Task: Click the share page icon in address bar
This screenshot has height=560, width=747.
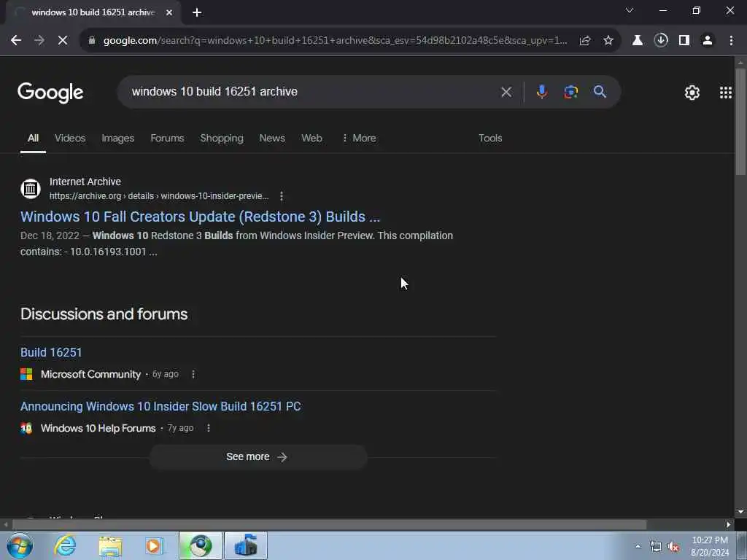Action: (584, 41)
